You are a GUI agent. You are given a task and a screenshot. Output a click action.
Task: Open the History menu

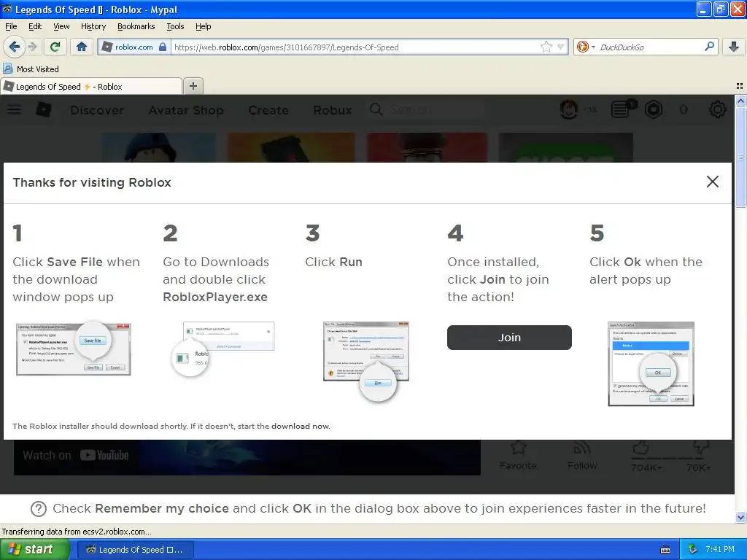tap(93, 26)
